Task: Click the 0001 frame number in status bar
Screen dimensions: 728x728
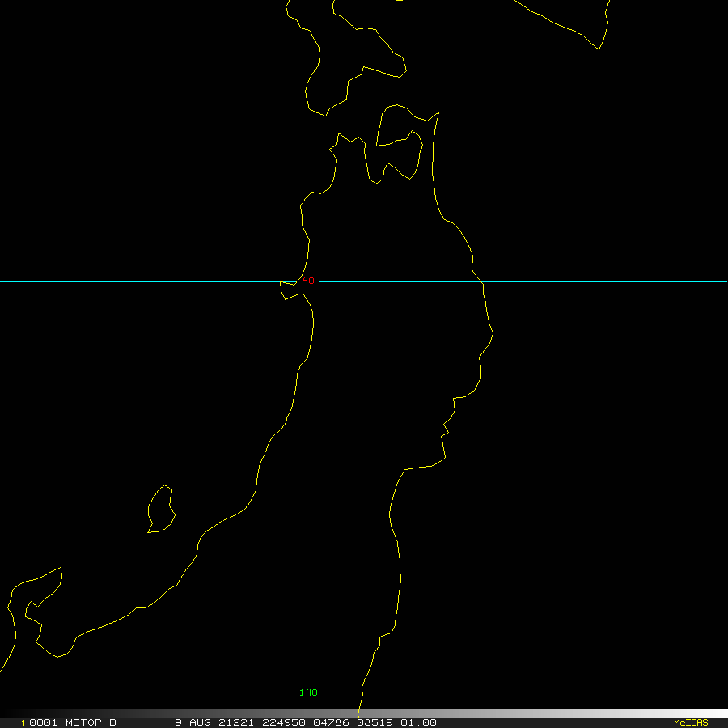Action: pyautogui.click(x=43, y=722)
